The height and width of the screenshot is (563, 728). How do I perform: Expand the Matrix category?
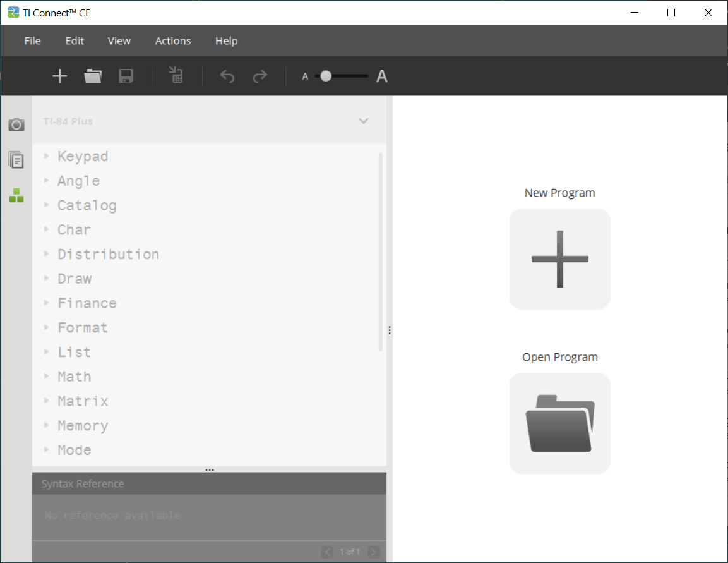pos(47,401)
